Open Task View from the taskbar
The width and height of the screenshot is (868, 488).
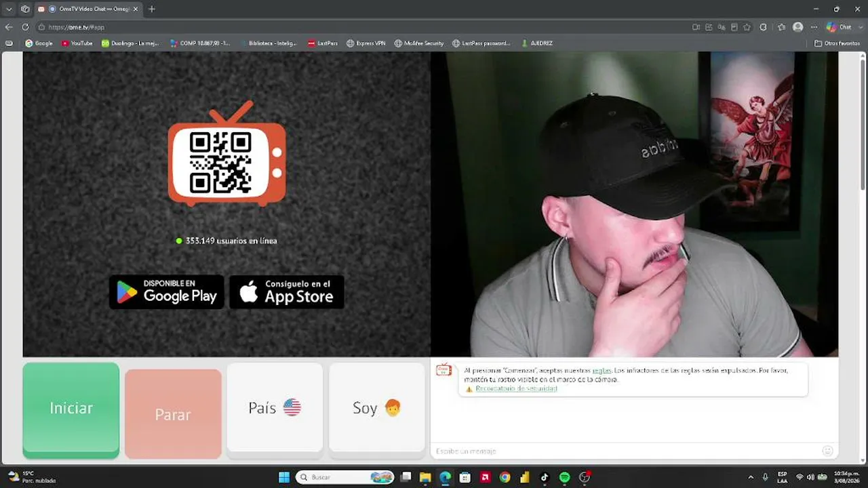(406, 477)
